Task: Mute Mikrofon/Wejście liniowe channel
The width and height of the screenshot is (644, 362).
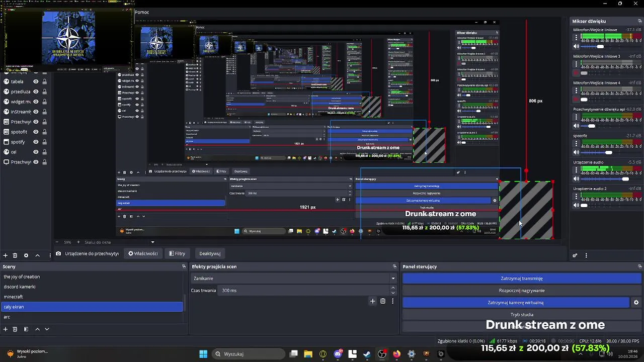Action: [x=577, y=46]
